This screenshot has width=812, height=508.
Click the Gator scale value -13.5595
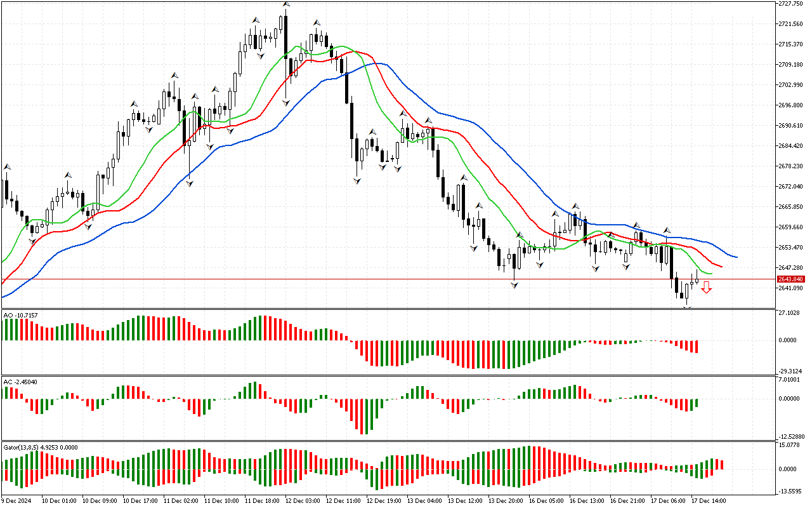point(790,491)
